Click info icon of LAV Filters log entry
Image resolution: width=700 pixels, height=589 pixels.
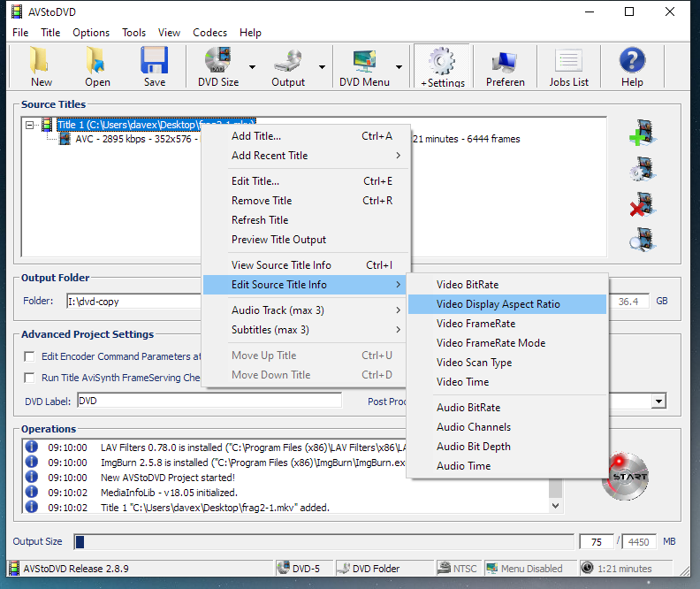[31, 447]
